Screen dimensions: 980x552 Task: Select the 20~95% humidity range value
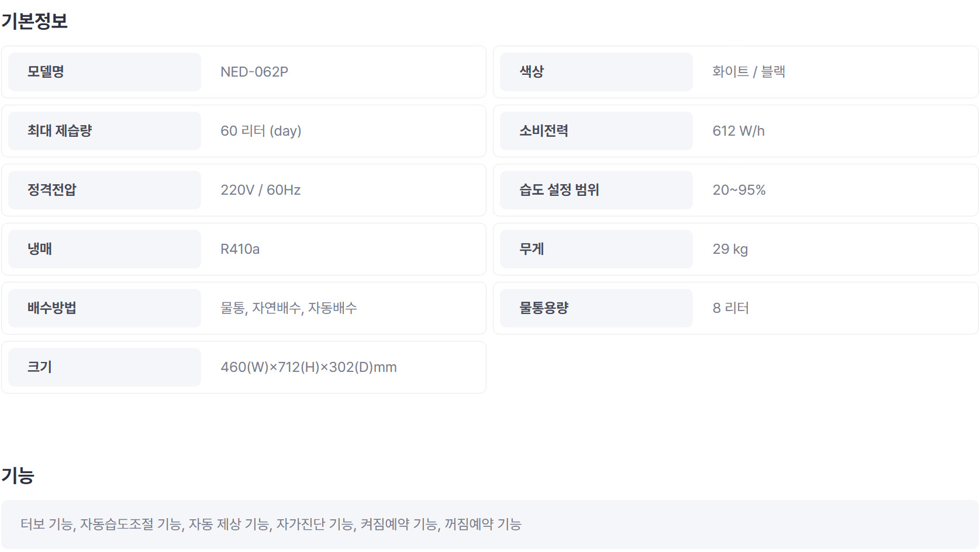739,190
